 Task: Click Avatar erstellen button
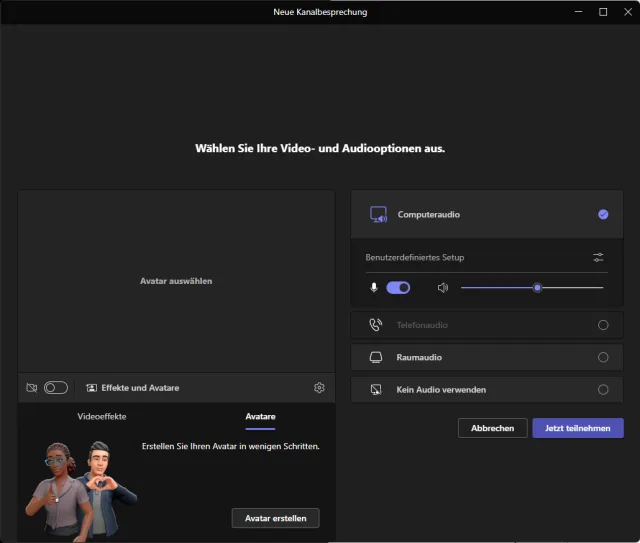(275, 518)
